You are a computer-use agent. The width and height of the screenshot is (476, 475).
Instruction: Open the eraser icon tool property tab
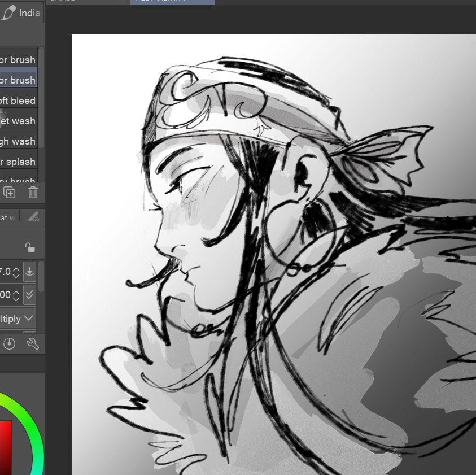coord(33,215)
